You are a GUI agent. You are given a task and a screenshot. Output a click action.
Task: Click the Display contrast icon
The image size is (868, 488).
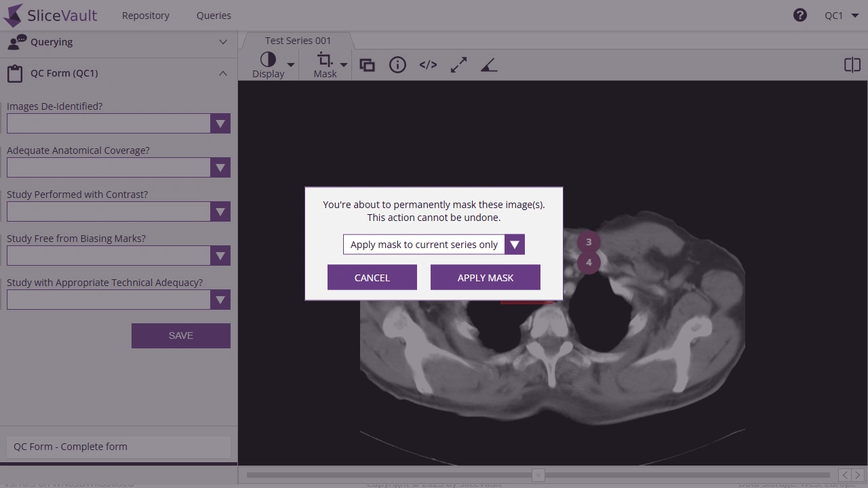[x=269, y=60]
